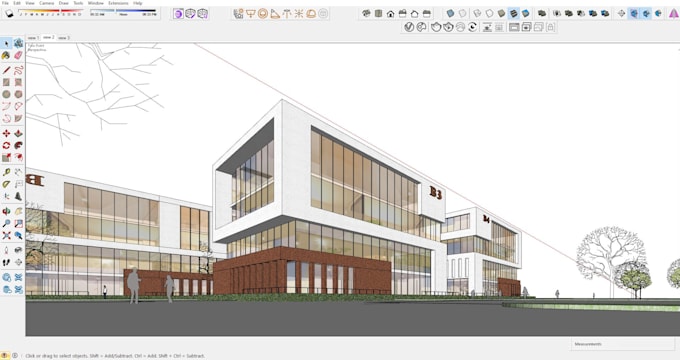Set camera to Top view
This screenshot has width=680, height=360.
pos(379,13)
